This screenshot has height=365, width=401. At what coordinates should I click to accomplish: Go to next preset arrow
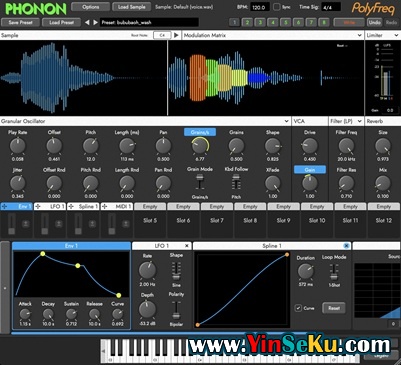click(95, 22)
